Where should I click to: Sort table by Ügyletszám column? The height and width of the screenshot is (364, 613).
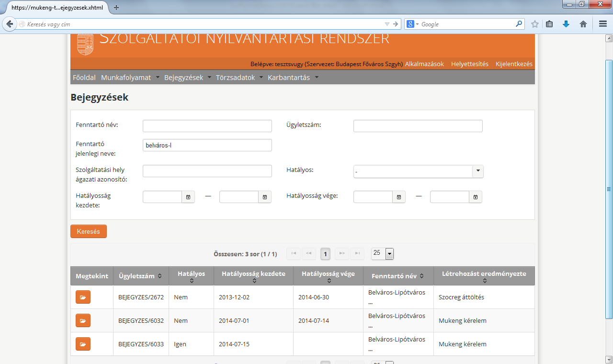[159, 276]
